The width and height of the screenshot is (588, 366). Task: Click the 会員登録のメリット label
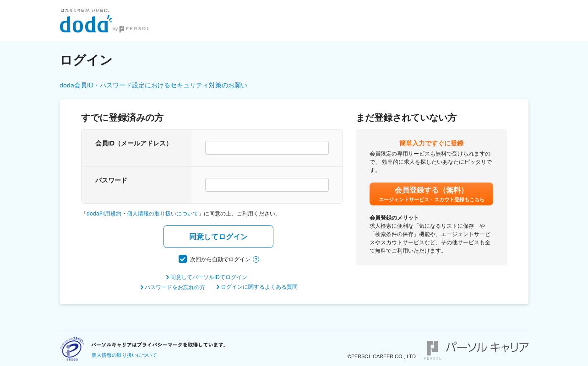click(394, 218)
